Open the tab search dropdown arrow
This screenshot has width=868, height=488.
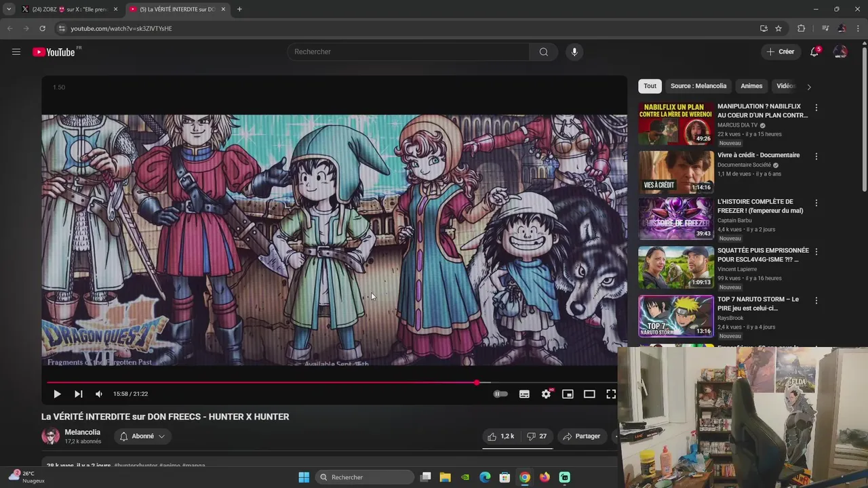[x=9, y=9]
